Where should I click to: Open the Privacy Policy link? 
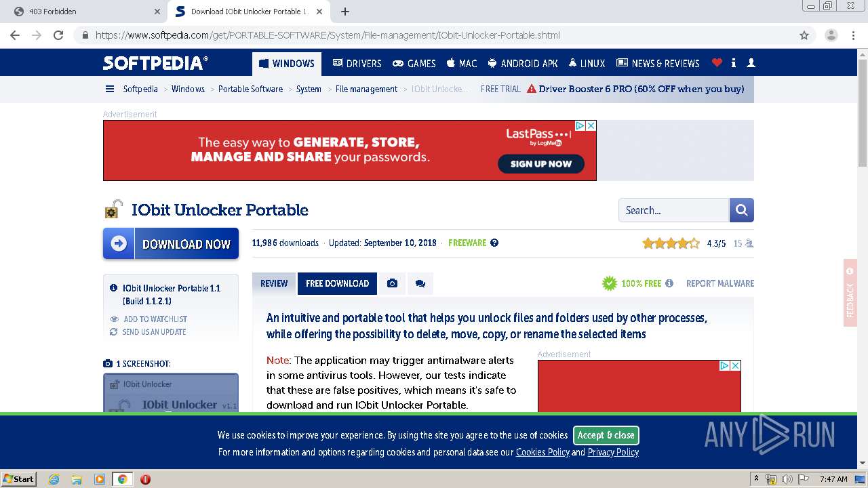pos(613,452)
